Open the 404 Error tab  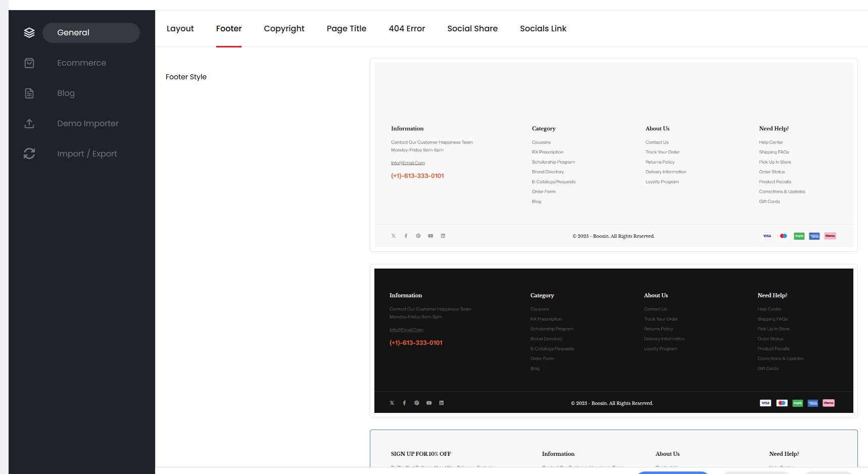407,29
